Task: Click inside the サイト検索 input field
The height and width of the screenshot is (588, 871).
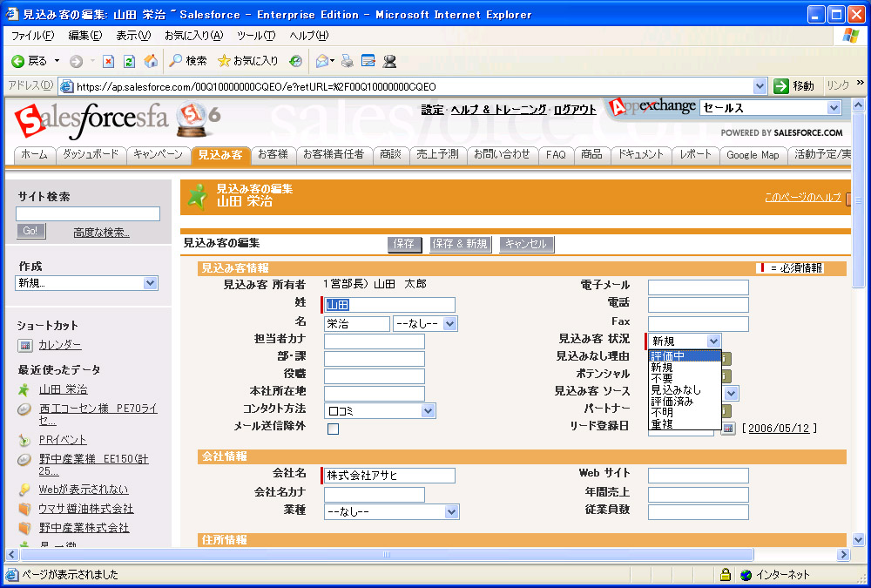Action: click(88, 214)
